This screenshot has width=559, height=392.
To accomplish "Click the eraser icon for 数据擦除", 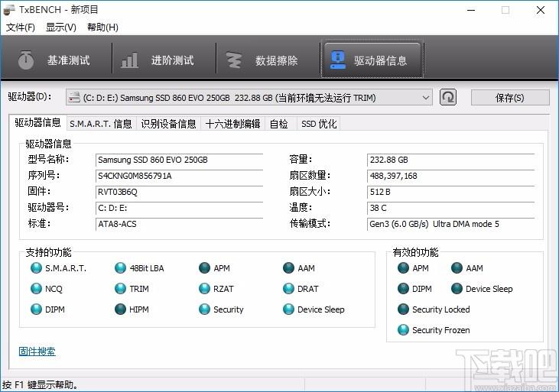I will tap(234, 60).
